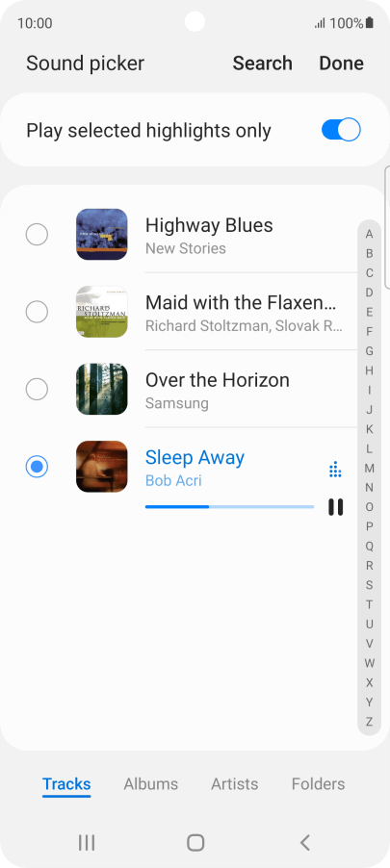
Task: Select the Over the Horizon radio button
Action: [x=37, y=389]
